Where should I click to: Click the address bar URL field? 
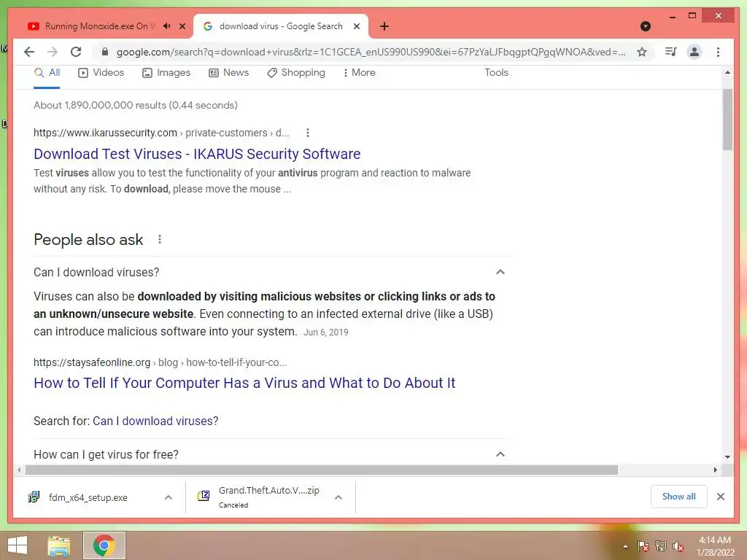[371, 52]
